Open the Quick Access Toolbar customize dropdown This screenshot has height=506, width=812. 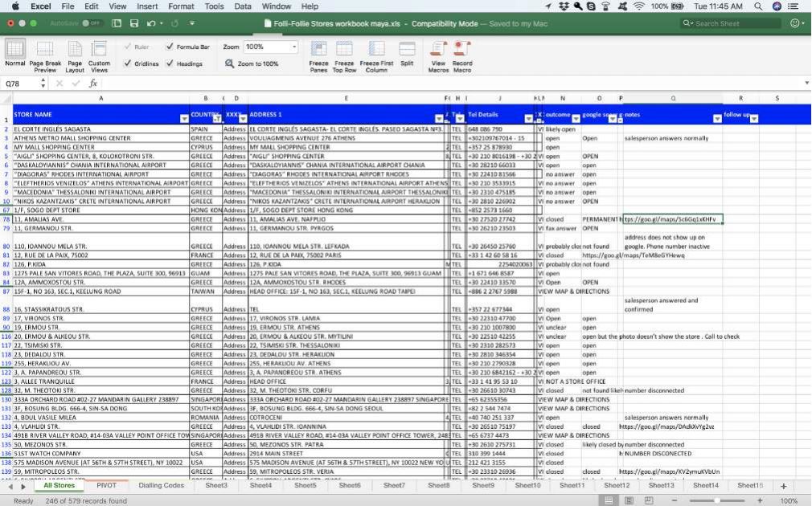[192, 23]
